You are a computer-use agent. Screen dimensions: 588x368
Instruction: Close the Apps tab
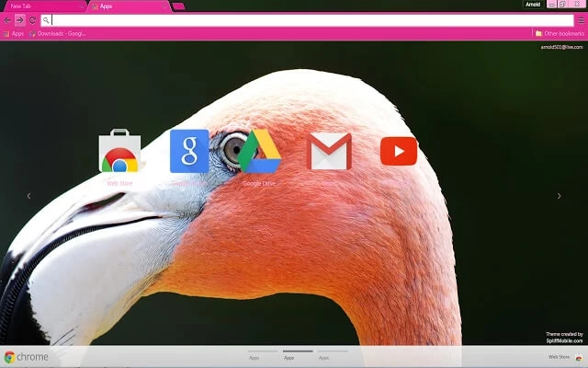point(164,6)
